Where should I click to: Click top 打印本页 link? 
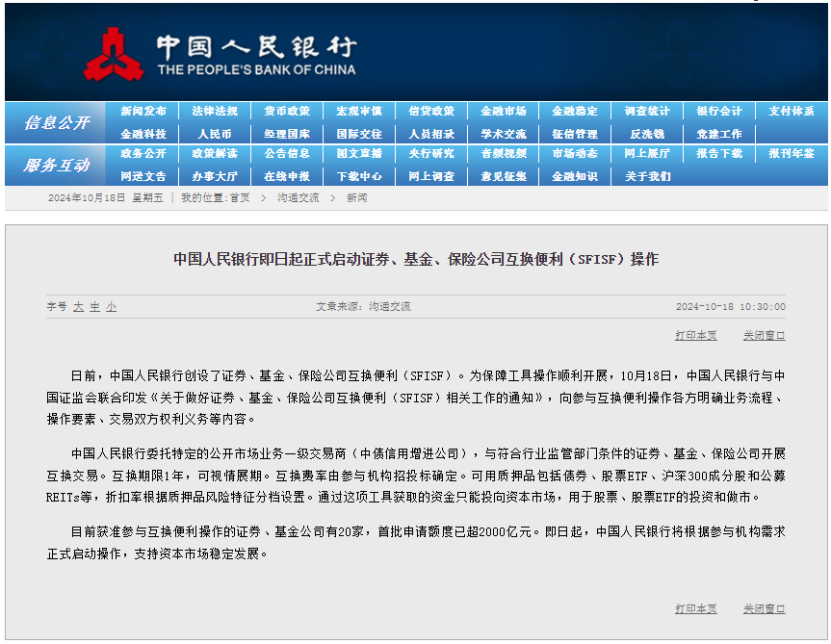(696, 336)
